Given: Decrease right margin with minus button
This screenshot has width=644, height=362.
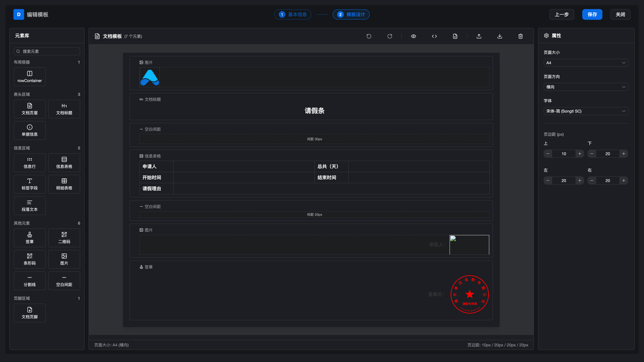Looking at the screenshot, I should click(592, 180).
